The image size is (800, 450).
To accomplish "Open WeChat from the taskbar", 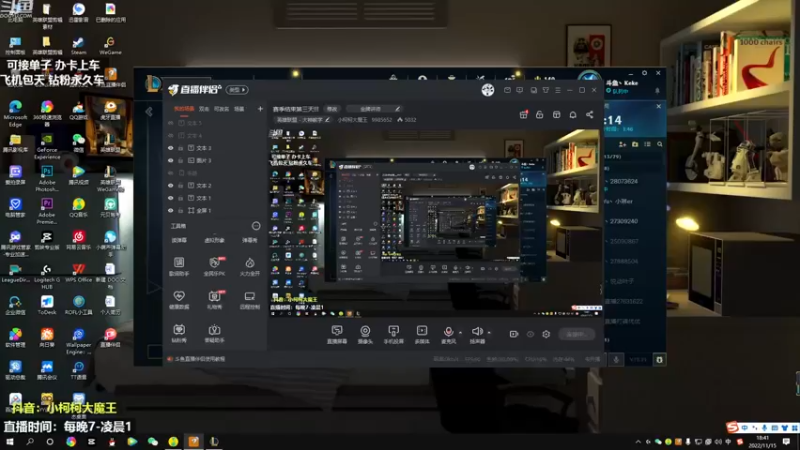I will point(153,441).
